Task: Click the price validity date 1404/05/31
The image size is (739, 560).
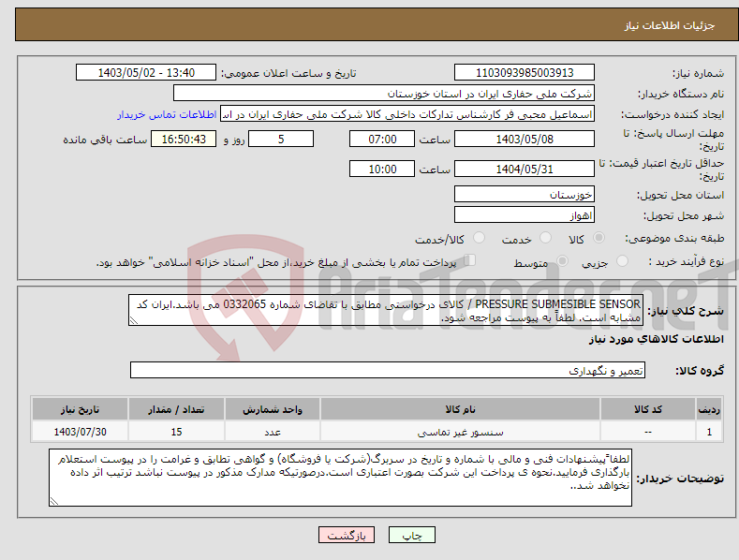Action: click(x=525, y=169)
